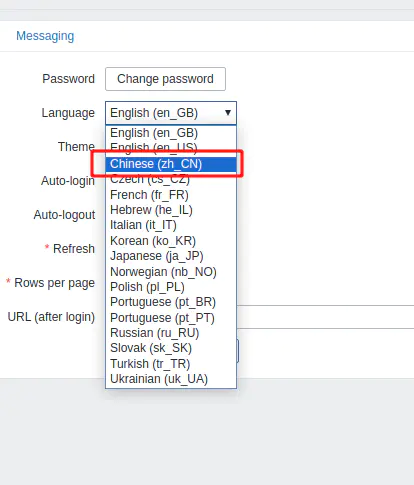Select Italian (it_IT) option
Image resolution: width=414 pixels, height=485 pixels.
click(171, 225)
